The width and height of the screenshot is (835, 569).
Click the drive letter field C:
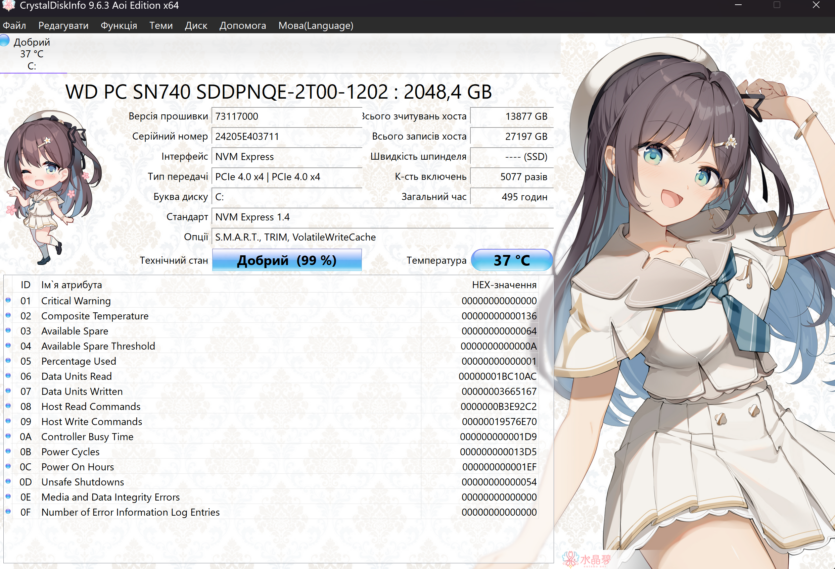286,197
